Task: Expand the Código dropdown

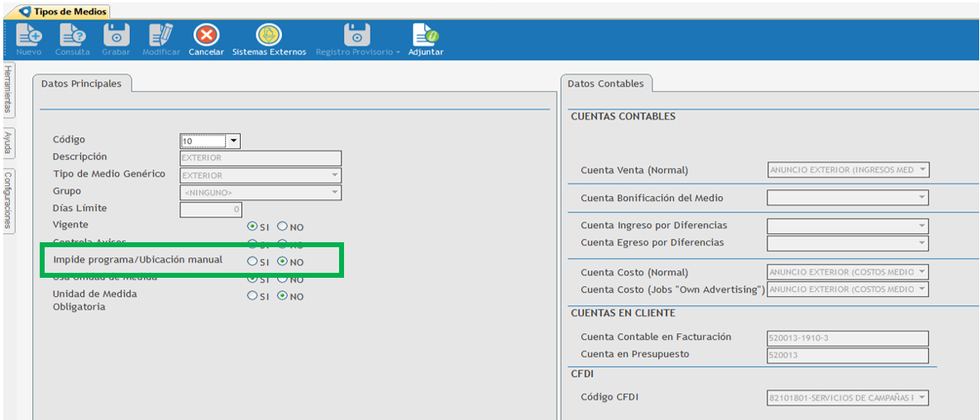Action: [233, 141]
